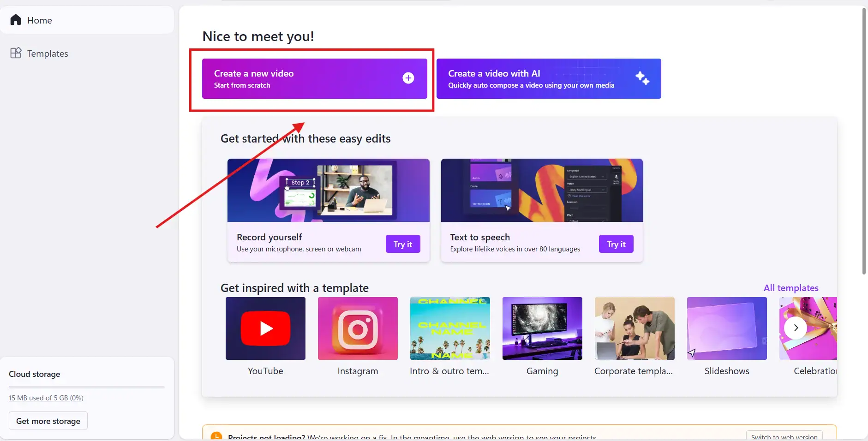Open the Gaming template category
Viewport: 868px width, 441px height.
click(x=542, y=328)
